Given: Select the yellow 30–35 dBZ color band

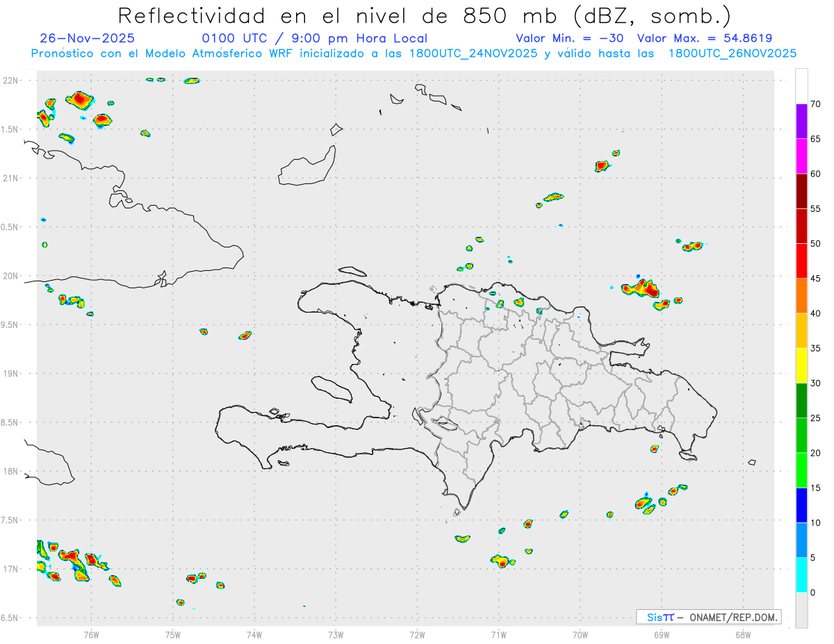Looking at the screenshot, I should click(x=801, y=365).
